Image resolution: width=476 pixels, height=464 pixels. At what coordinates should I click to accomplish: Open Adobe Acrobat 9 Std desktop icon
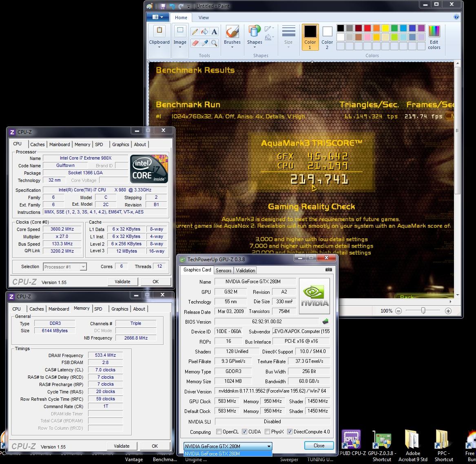(413, 446)
